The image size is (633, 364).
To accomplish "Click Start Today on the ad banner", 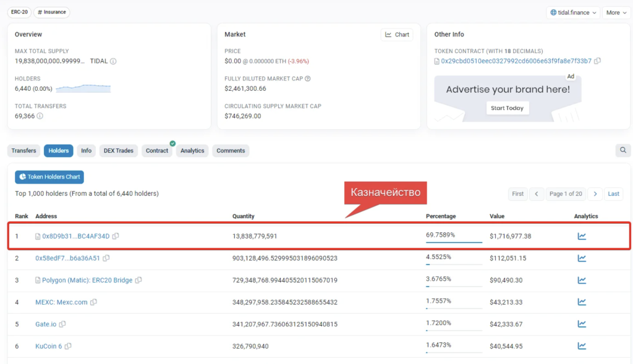I will point(507,108).
